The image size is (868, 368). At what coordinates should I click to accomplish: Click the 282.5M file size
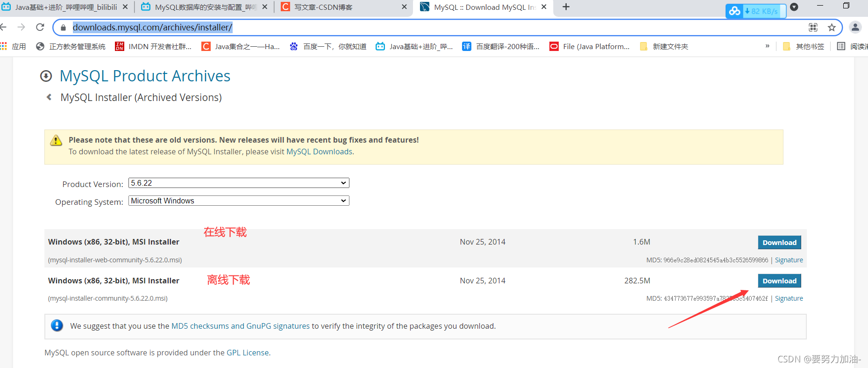click(x=637, y=281)
